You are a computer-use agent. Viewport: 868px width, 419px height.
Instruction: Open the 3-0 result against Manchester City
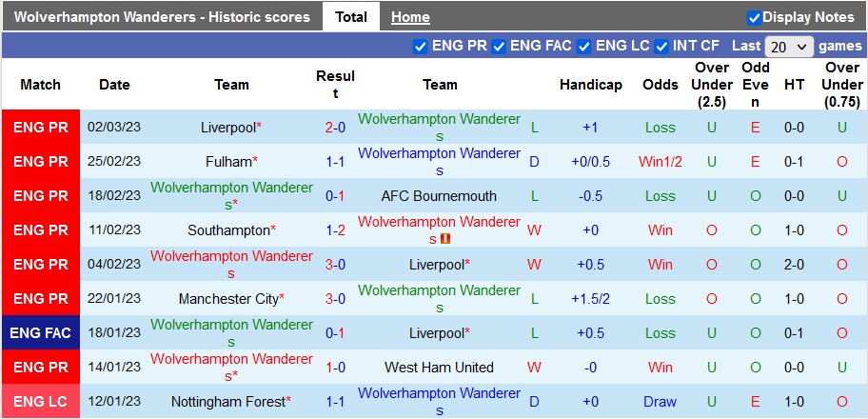335,299
